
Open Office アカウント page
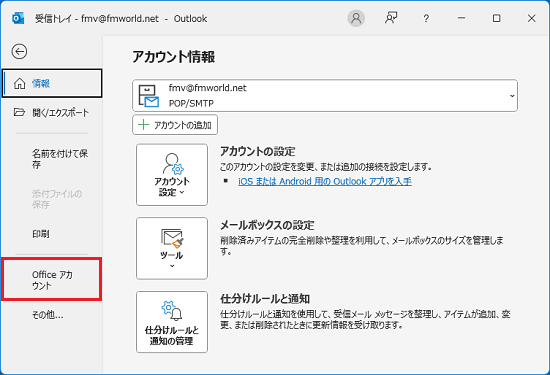(x=52, y=280)
